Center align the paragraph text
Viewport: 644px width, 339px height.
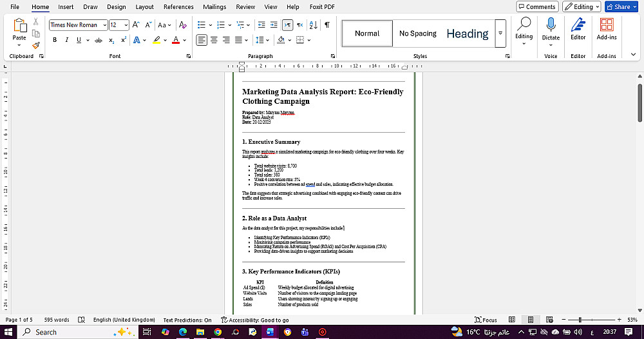coord(214,40)
